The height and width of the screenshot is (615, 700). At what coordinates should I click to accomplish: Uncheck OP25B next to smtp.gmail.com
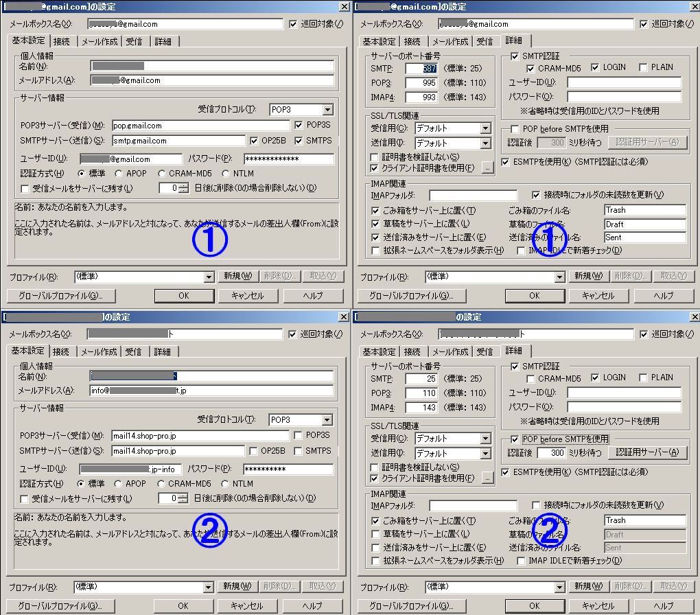click(255, 141)
